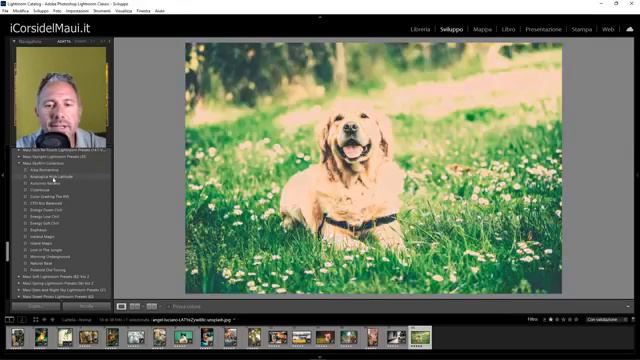Expand Maui Soft Lightroom Presets group
640x360 pixels.
19,277
